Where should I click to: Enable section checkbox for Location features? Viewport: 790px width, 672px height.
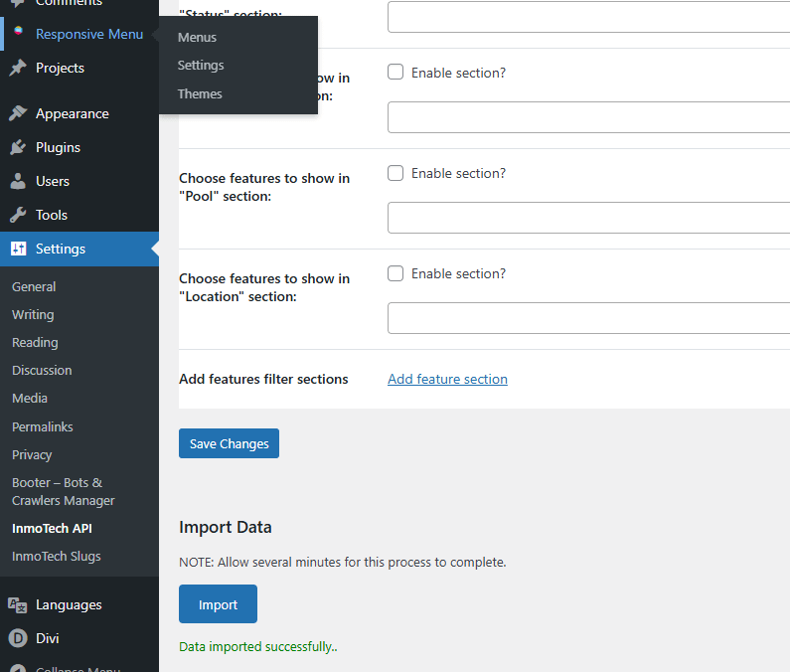click(395, 273)
